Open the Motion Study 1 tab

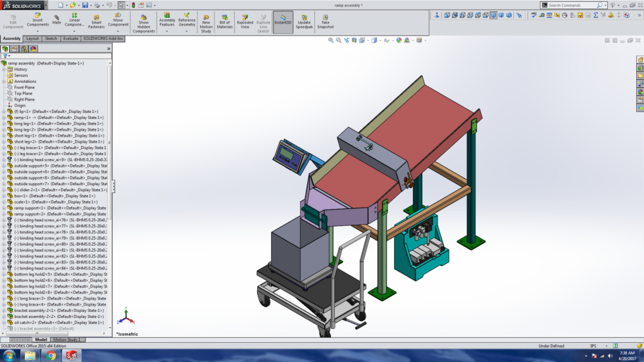[x=66, y=340]
